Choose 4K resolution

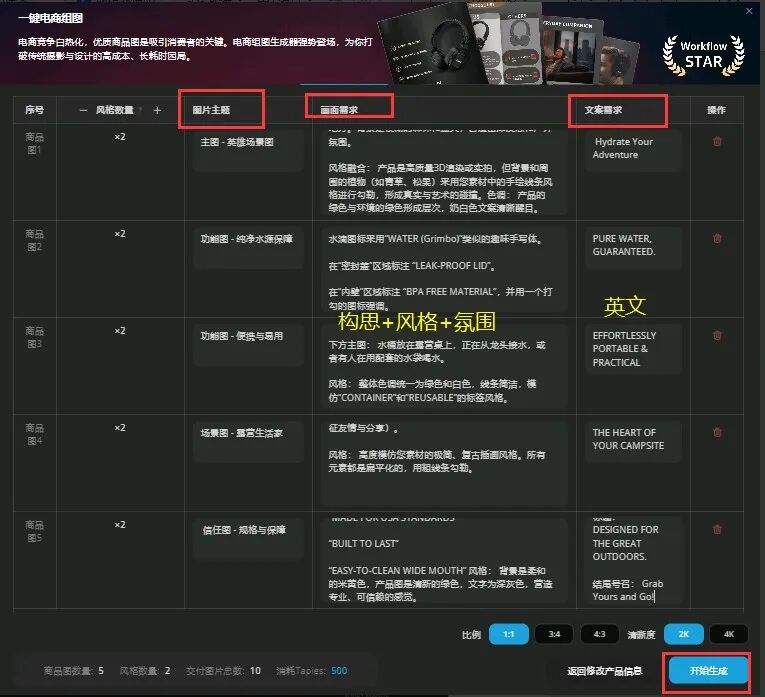coord(728,634)
